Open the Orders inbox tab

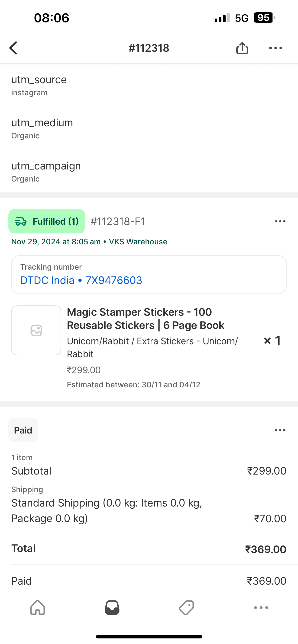(x=112, y=608)
